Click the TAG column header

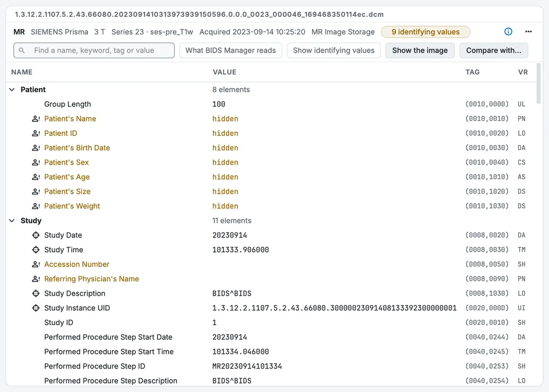pos(472,72)
